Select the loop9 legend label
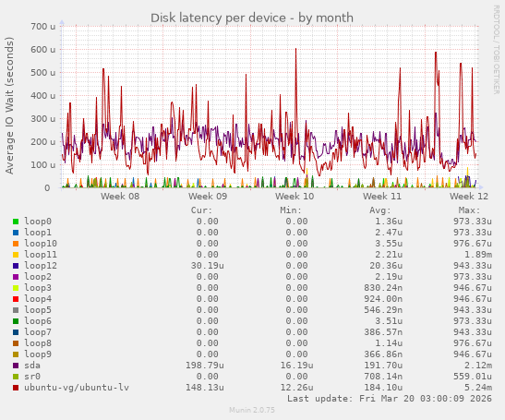Viewport: 505px width, 420px height. (x=38, y=354)
